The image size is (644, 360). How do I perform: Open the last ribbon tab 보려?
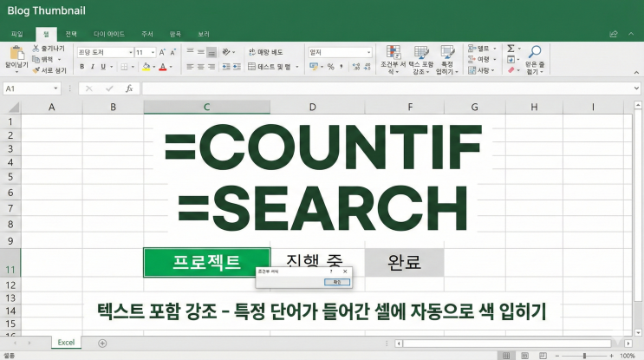point(204,34)
